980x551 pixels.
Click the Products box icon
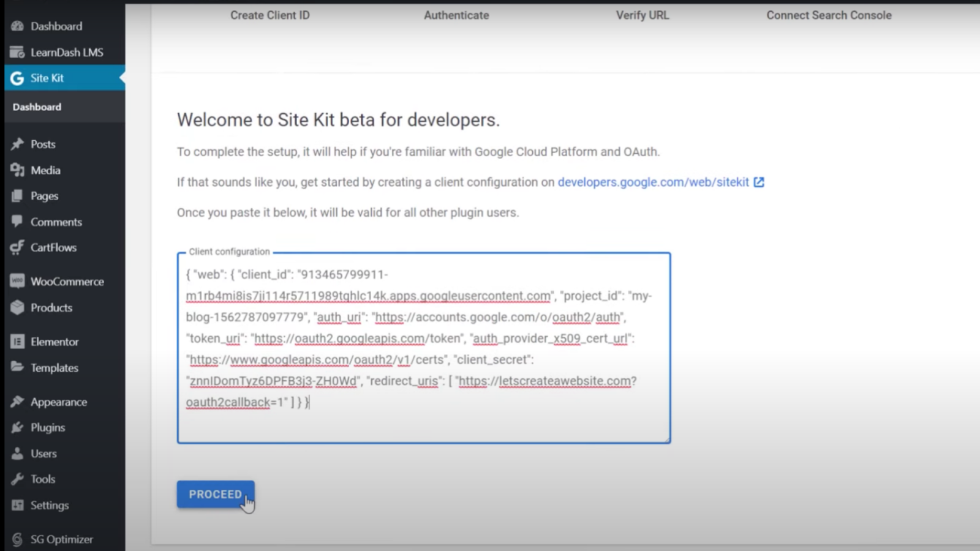coord(17,307)
